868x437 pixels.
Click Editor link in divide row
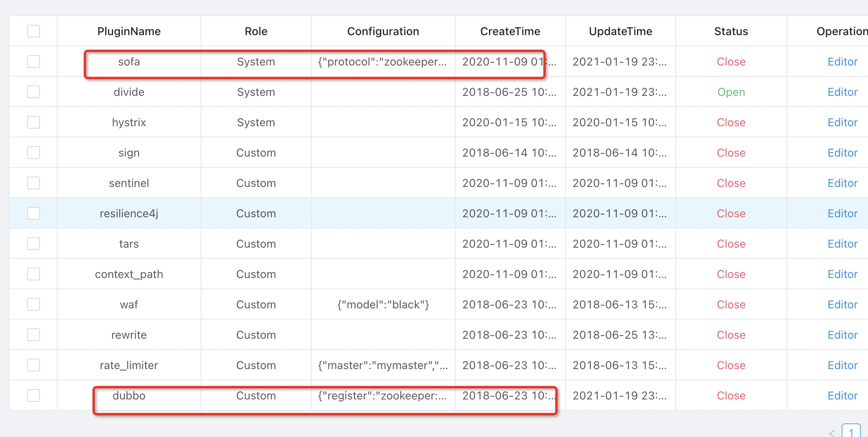coord(842,92)
